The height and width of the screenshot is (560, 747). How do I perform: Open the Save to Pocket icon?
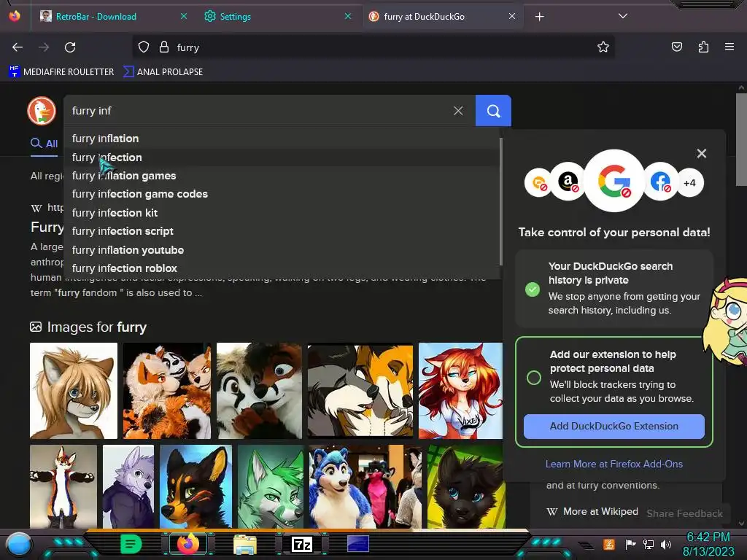click(677, 47)
